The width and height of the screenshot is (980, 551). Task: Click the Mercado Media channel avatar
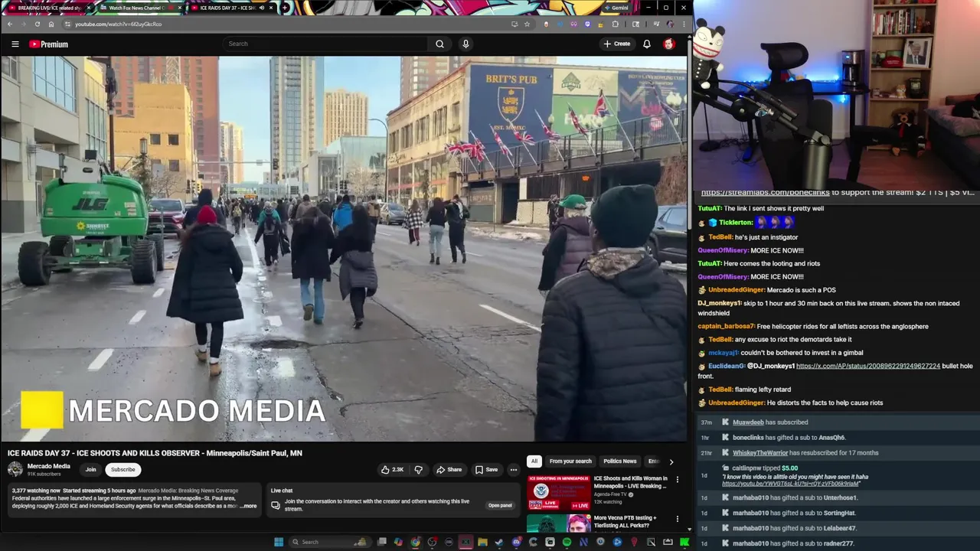point(15,469)
